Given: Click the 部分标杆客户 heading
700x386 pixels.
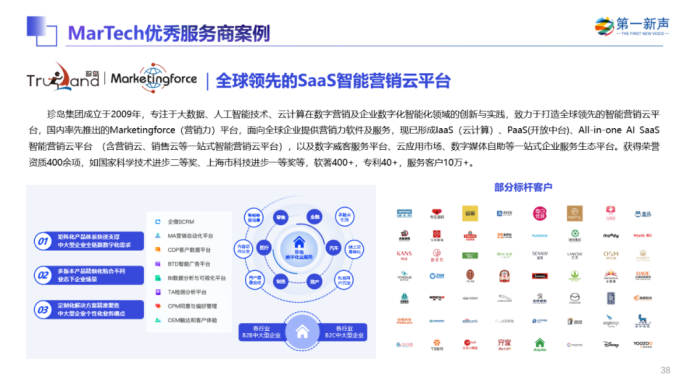Looking at the screenshot, I should pos(523,187).
